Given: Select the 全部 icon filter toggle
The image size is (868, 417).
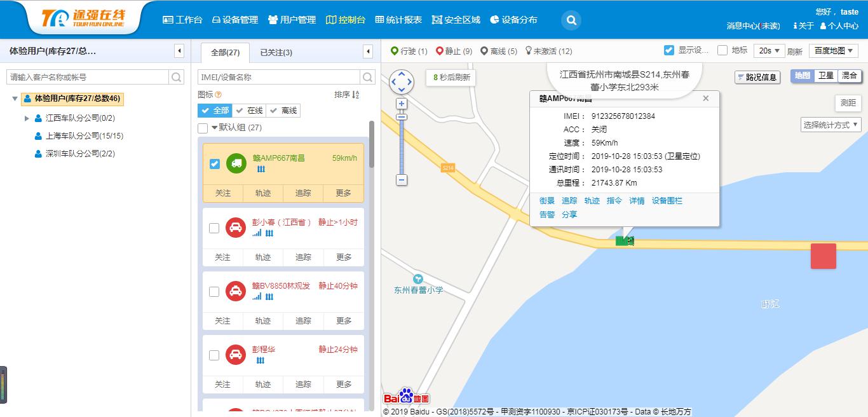Looking at the screenshot, I should 214,111.
